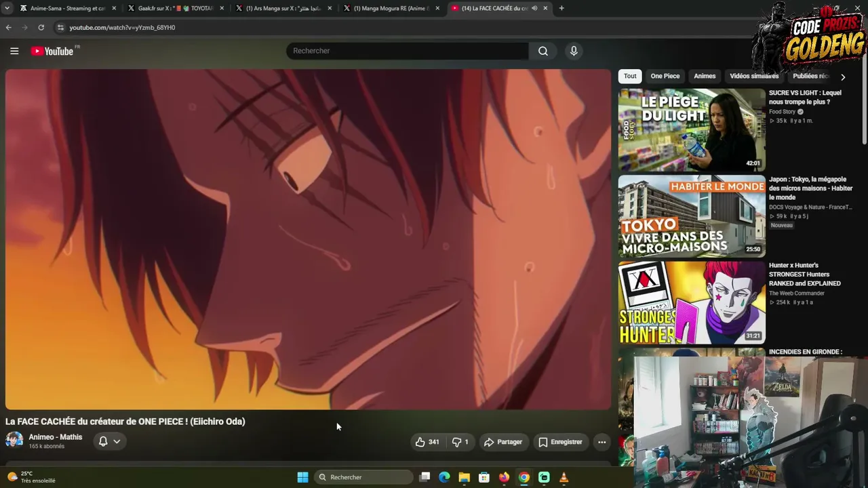Image resolution: width=868 pixels, height=488 pixels.
Task: Open the YouTube hamburger guide menu
Action: [14, 51]
